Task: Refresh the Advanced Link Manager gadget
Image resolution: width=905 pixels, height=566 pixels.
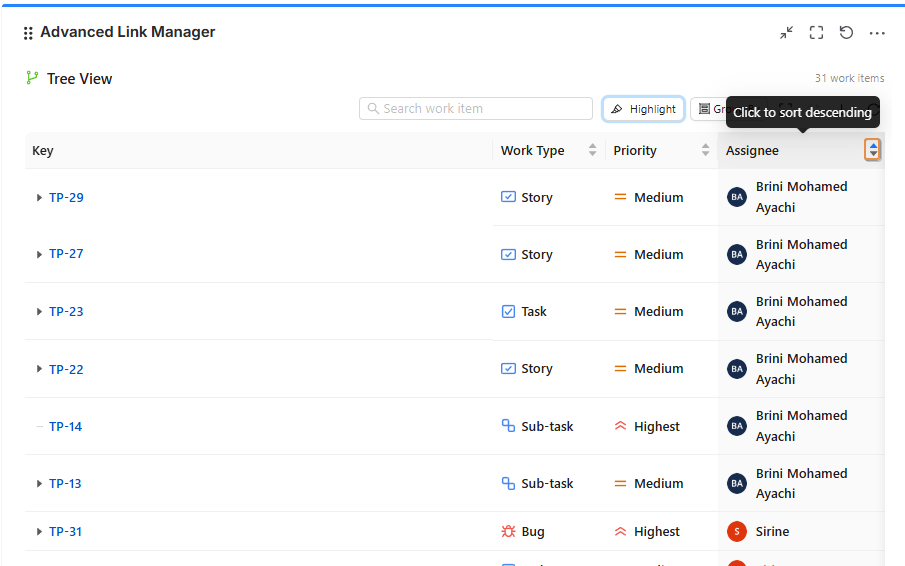Action: [x=846, y=33]
